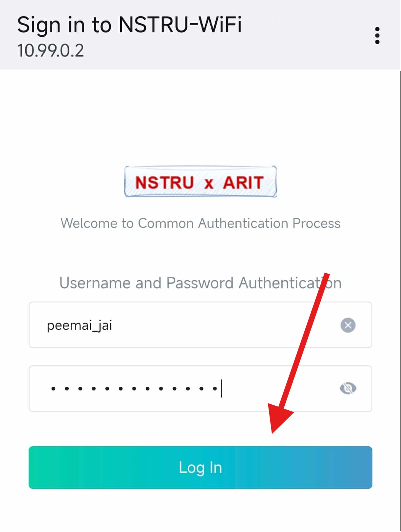401x532 pixels.
Task: Show the typed password using the crossed-eye icon
Action: tap(348, 388)
